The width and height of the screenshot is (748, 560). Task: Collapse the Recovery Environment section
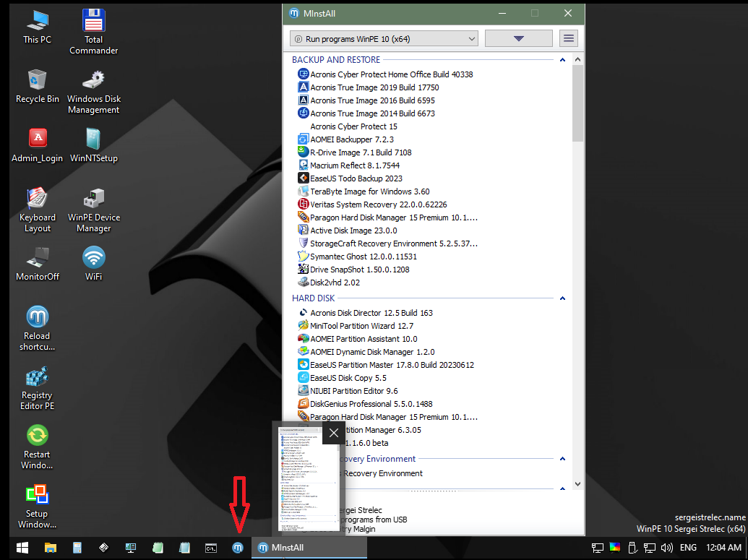tap(562, 459)
